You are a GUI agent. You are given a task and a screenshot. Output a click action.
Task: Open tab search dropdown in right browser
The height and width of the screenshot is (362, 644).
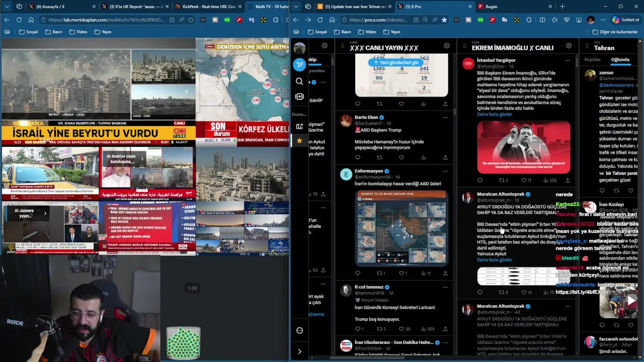coord(295,7)
